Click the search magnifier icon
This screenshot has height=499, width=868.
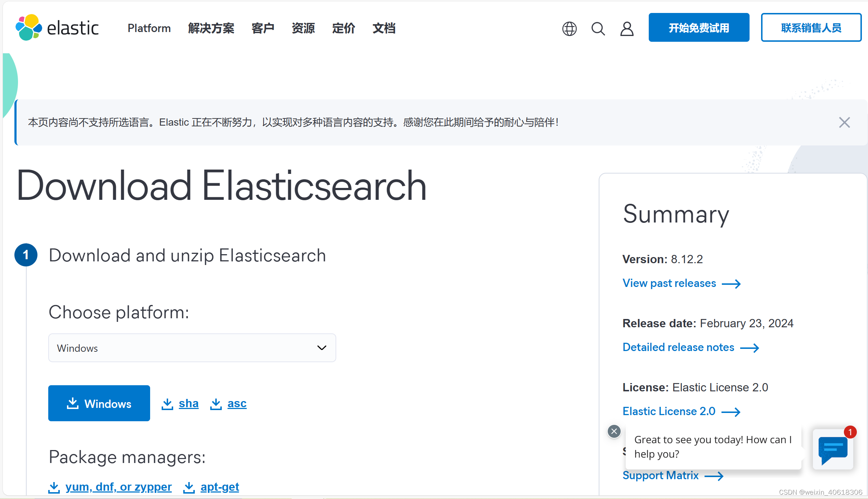(x=598, y=28)
